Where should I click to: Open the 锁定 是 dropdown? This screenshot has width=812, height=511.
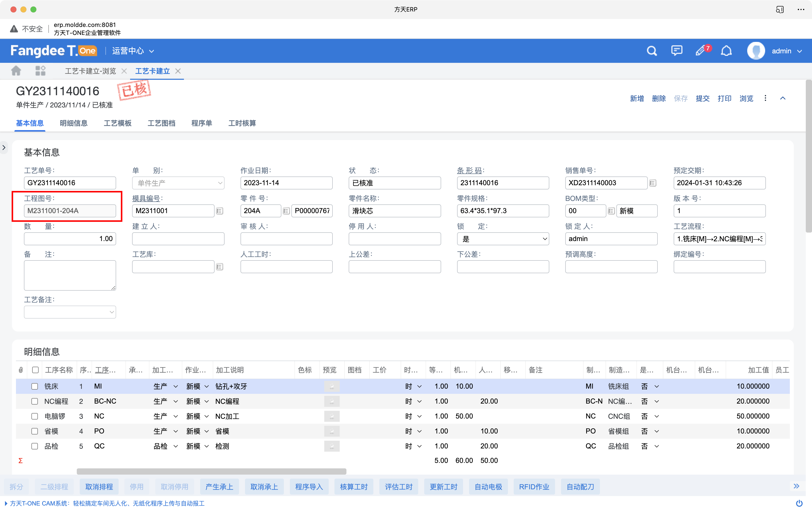(x=503, y=239)
